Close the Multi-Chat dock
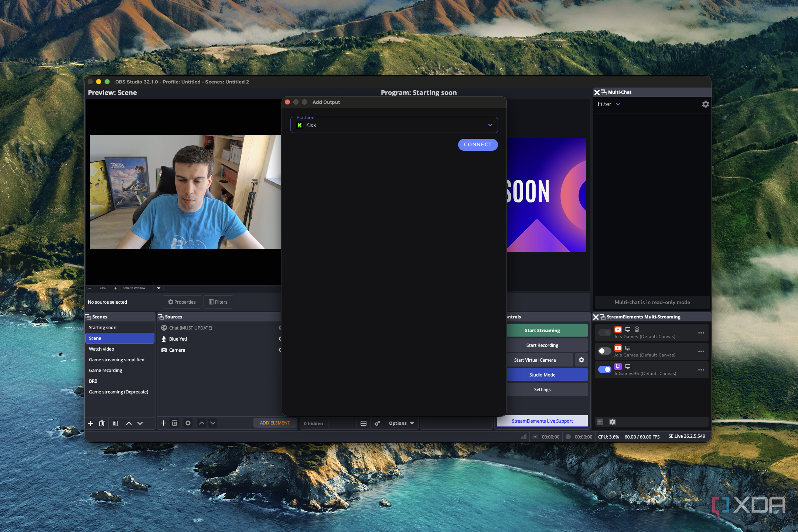The height and width of the screenshot is (532, 798). point(597,92)
